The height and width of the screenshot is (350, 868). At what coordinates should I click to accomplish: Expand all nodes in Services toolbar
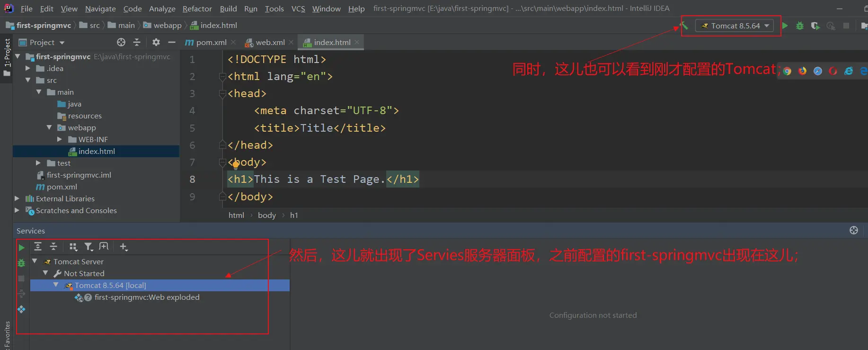point(38,247)
